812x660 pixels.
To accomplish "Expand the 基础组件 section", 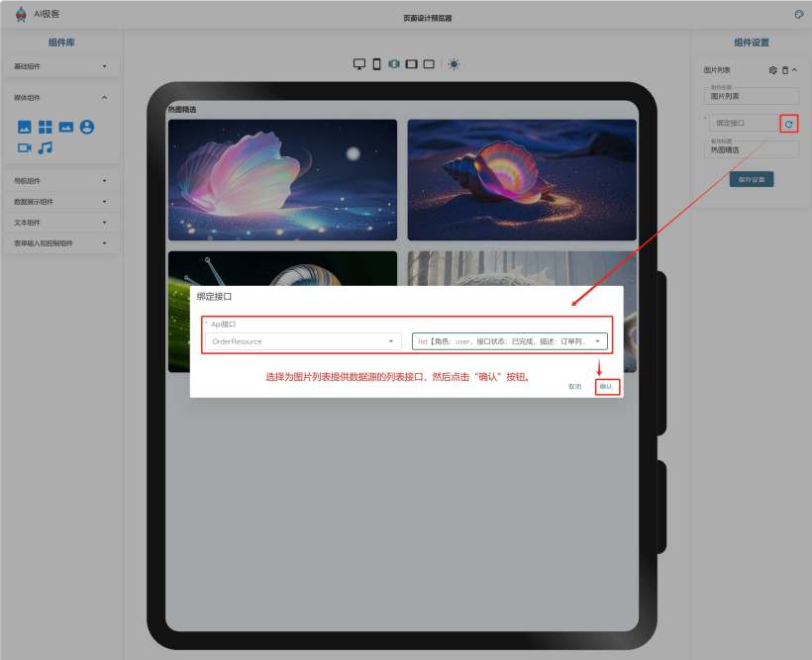I will [61, 66].
